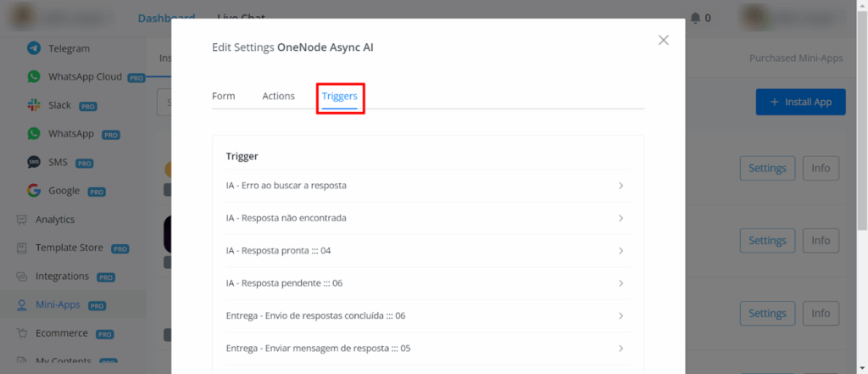Close the Edit Settings dialog

[663, 40]
